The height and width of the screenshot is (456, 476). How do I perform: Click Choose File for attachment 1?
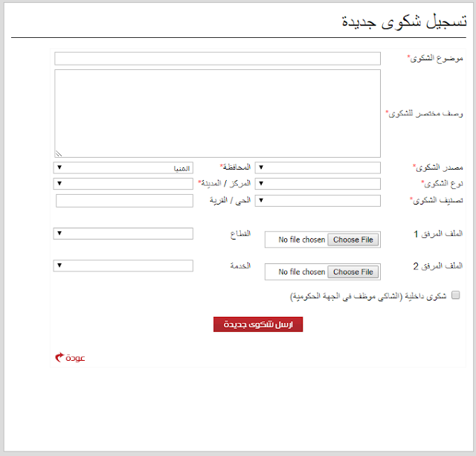pos(353,240)
